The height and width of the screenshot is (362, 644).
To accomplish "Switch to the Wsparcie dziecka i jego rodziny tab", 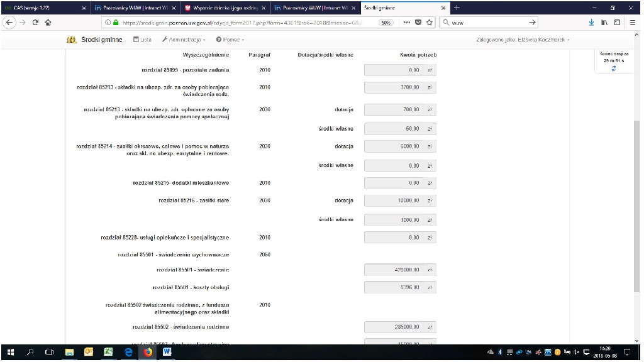I will (224, 8).
